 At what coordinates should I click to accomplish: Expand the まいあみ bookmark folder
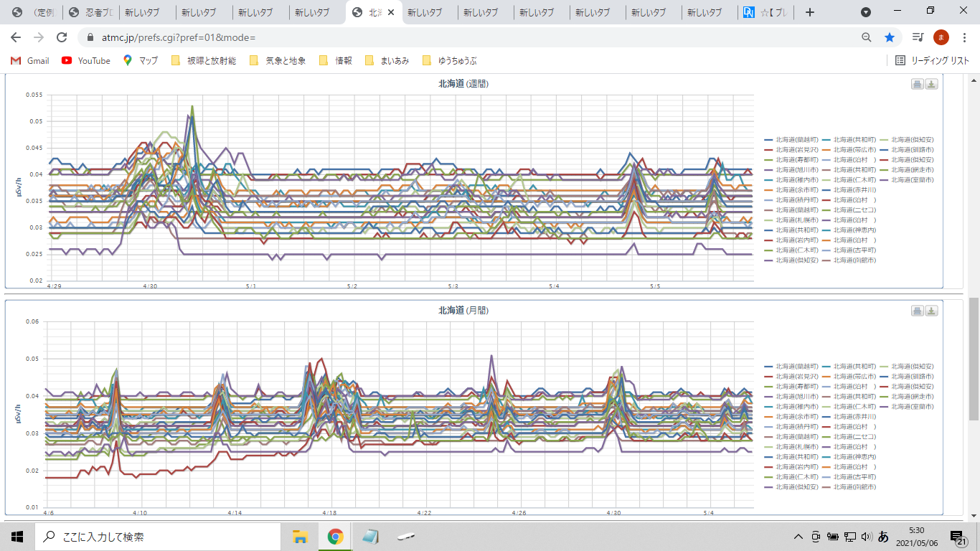387,61
